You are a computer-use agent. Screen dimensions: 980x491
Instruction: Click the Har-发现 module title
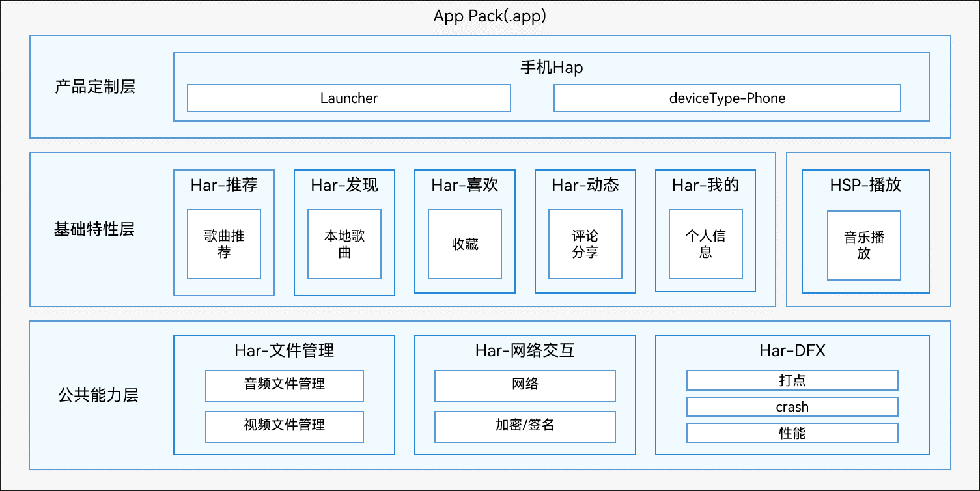[x=344, y=185]
